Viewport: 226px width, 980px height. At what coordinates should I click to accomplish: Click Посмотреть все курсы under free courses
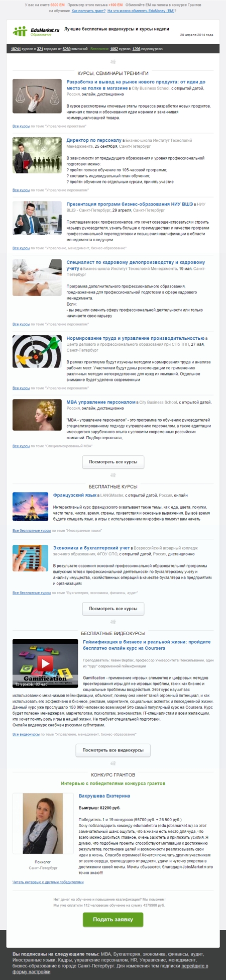(113, 608)
